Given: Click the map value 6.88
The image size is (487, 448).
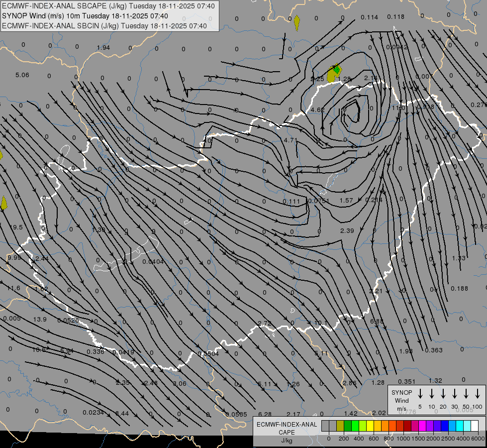Looking at the screenshot, I should click(377, 321).
